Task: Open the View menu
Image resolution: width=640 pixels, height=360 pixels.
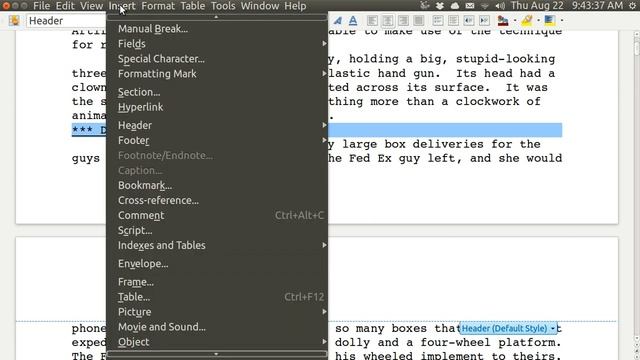Action: [91, 6]
